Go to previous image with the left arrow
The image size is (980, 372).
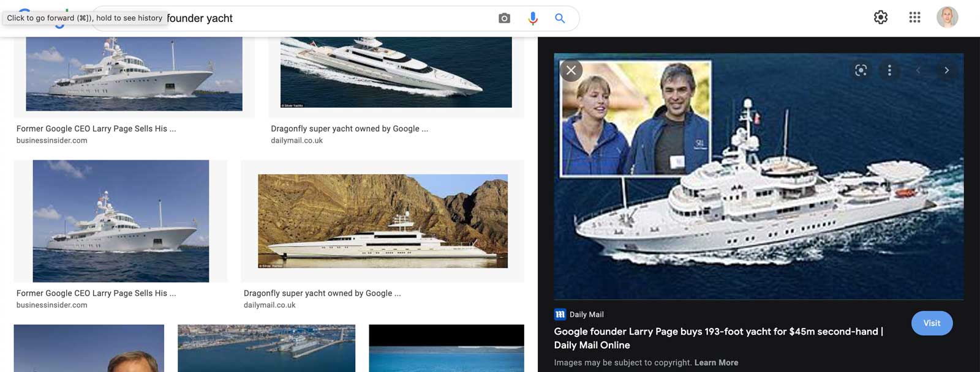(x=919, y=70)
